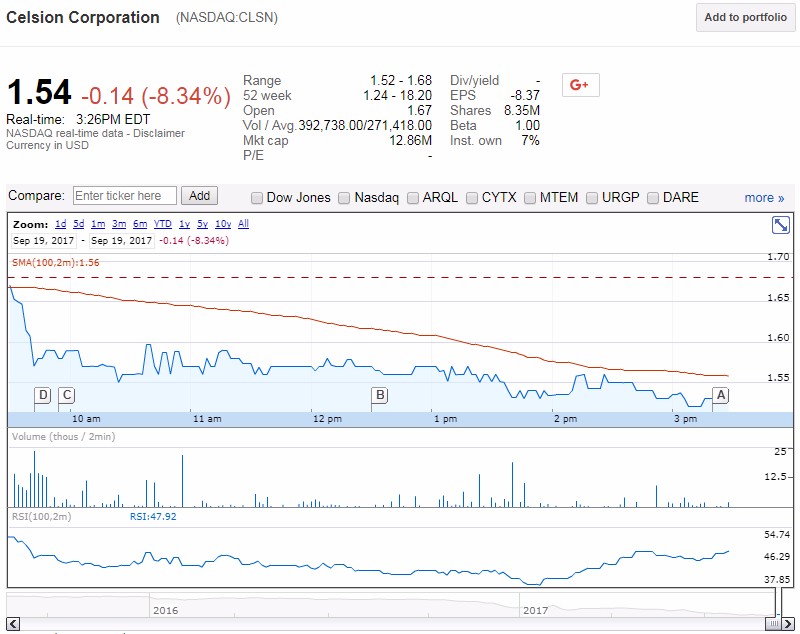Click the EPS value -8.37
The image size is (800, 634).
click(x=525, y=95)
